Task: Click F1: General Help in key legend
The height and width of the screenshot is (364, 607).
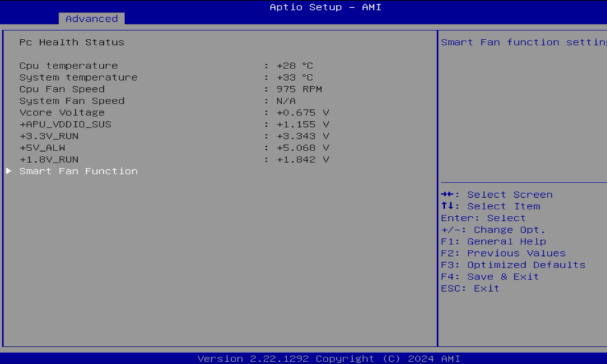Action: click(x=493, y=241)
